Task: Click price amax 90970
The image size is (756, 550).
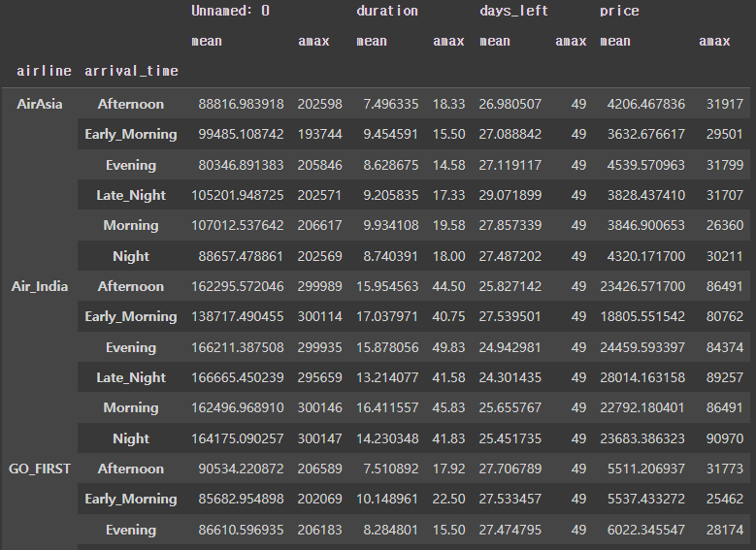Action: click(725, 438)
